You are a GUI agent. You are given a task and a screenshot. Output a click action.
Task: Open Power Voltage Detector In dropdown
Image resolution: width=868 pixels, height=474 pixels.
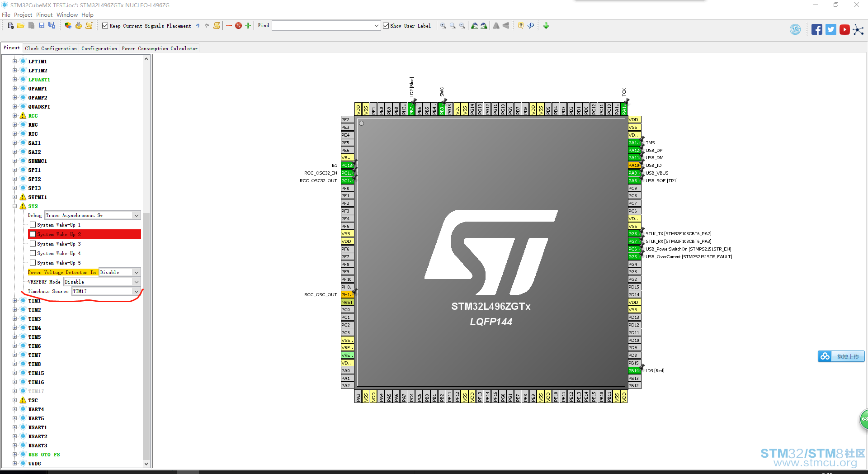(136, 272)
